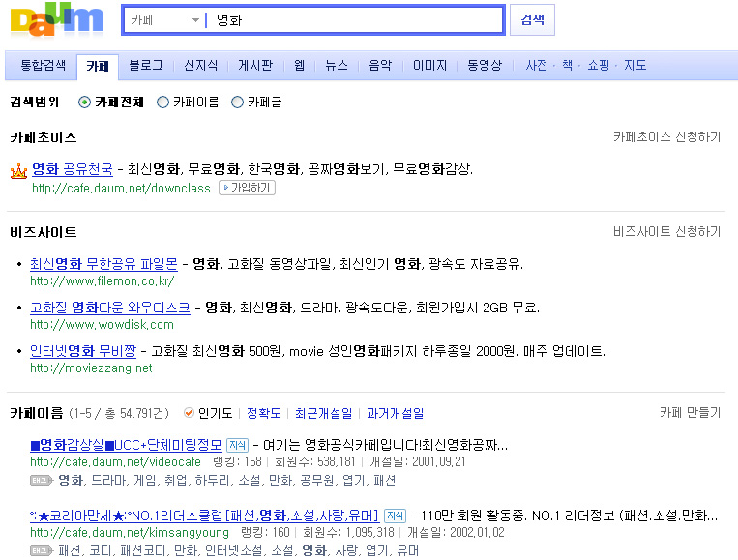Open the 카페 search category dropdown
This screenshot has height=560, width=738.
tap(165, 19)
